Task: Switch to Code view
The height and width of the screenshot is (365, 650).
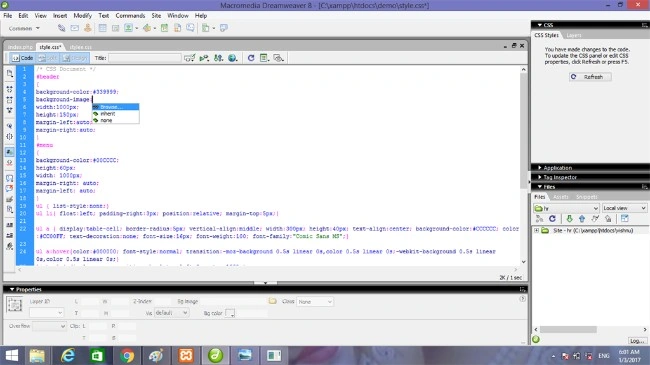Action: click(x=22, y=58)
